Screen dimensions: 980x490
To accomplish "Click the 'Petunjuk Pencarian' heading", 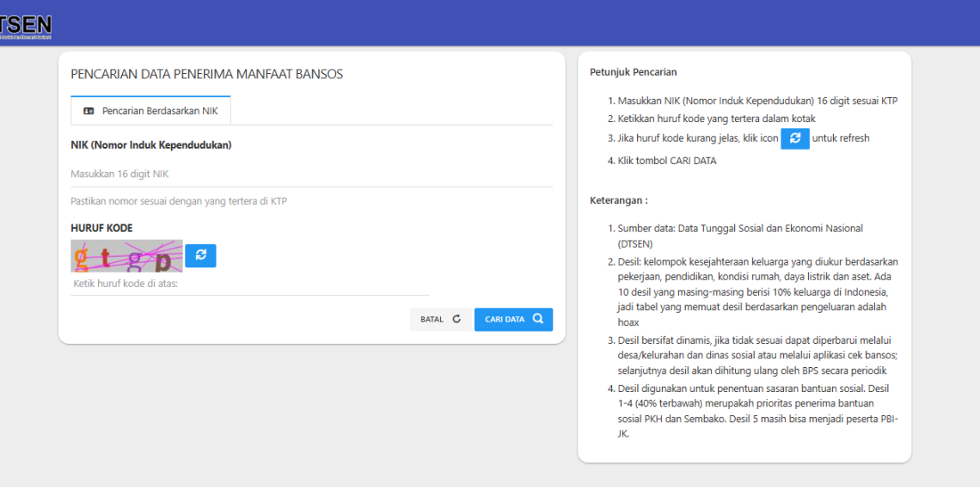I will pos(633,72).
